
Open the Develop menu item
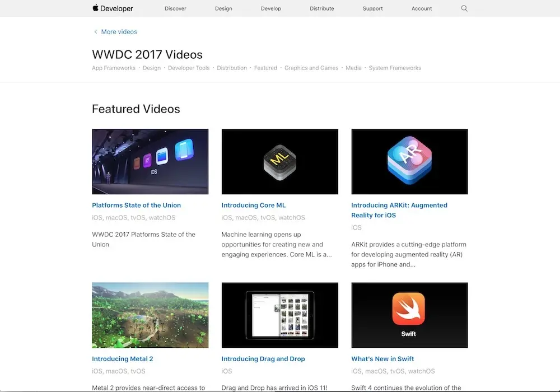[271, 8]
